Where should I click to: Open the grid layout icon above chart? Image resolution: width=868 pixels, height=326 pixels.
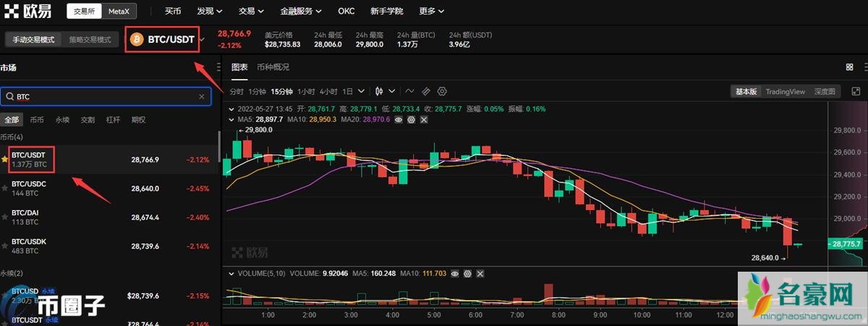(x=849, y=67)
